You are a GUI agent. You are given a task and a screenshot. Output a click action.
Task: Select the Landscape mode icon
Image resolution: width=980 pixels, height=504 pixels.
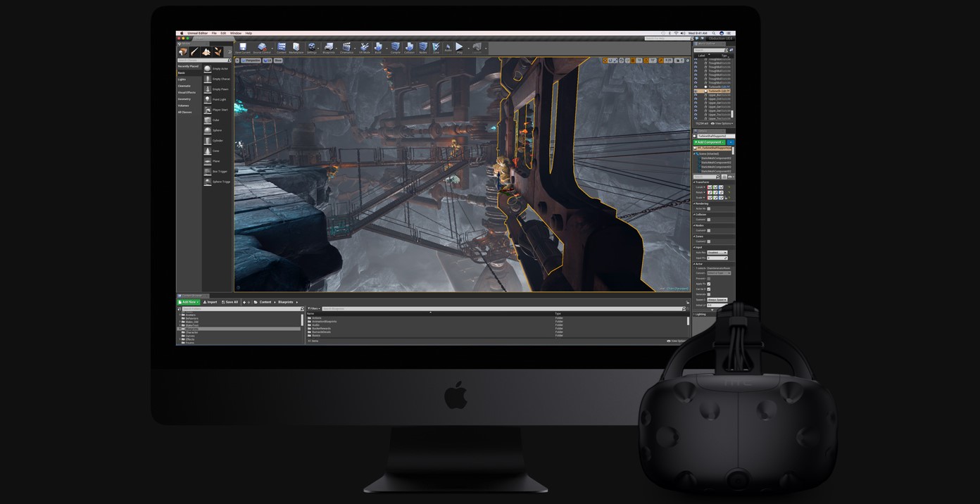206,52
